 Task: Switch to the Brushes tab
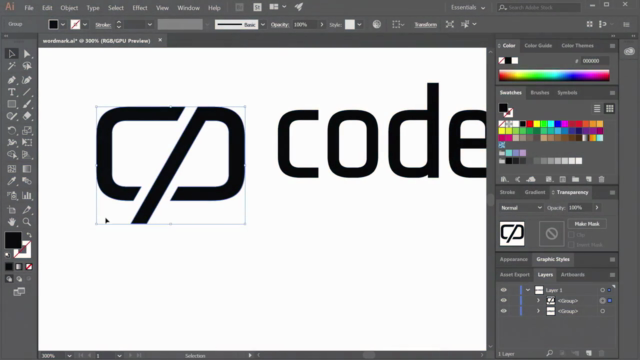[x=540, y=93]
